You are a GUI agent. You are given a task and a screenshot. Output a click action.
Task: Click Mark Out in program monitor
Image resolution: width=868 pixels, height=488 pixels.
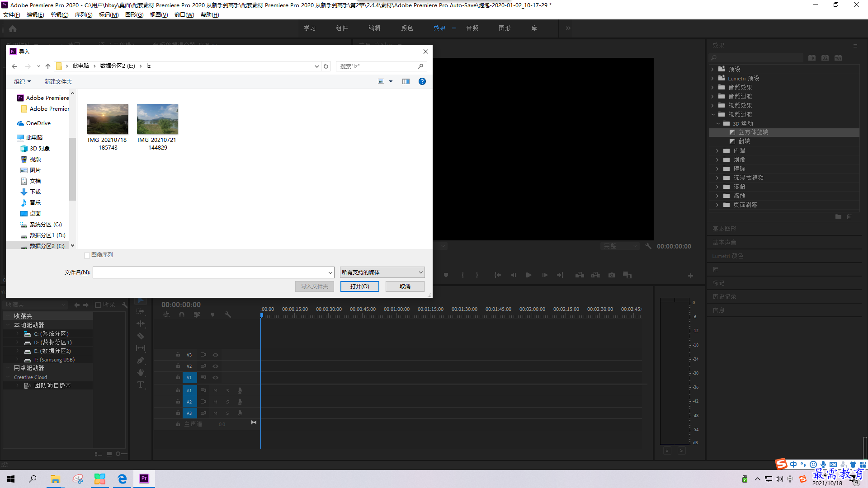[x=477, y=275]
